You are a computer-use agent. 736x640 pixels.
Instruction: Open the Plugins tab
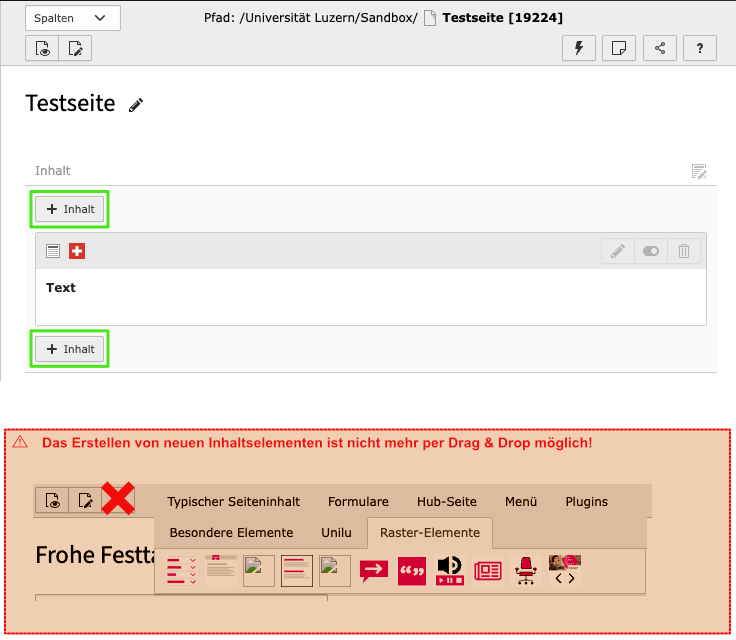tap(586, 501)
